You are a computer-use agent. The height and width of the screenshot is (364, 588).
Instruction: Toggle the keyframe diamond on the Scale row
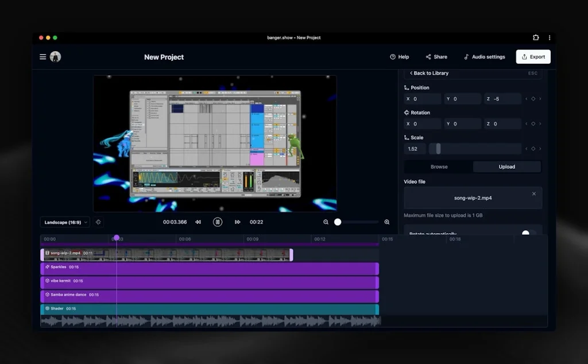point(533,148)
